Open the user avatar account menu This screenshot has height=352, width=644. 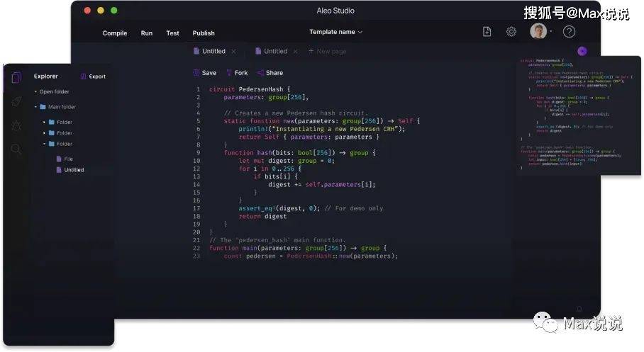tap(541, 32)
